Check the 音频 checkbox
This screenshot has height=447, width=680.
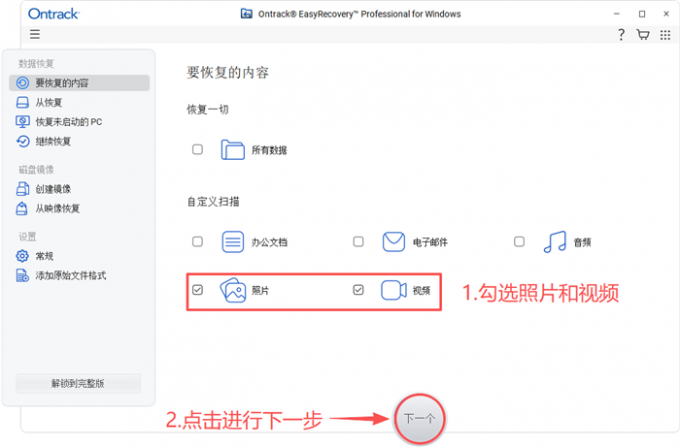point(519,241)
